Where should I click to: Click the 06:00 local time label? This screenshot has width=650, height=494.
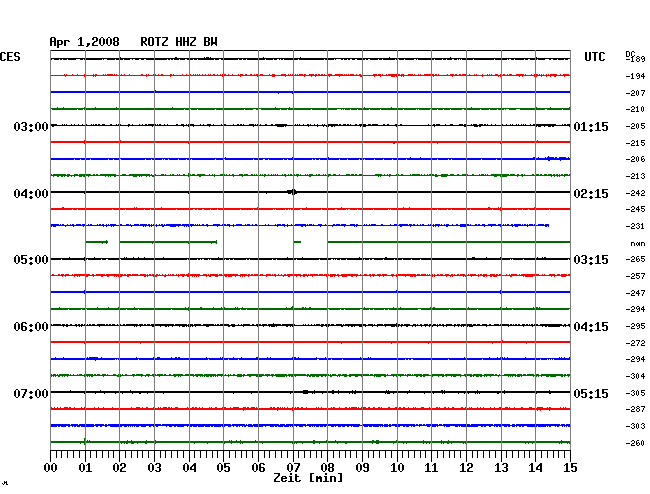click(x=31, y=327)
